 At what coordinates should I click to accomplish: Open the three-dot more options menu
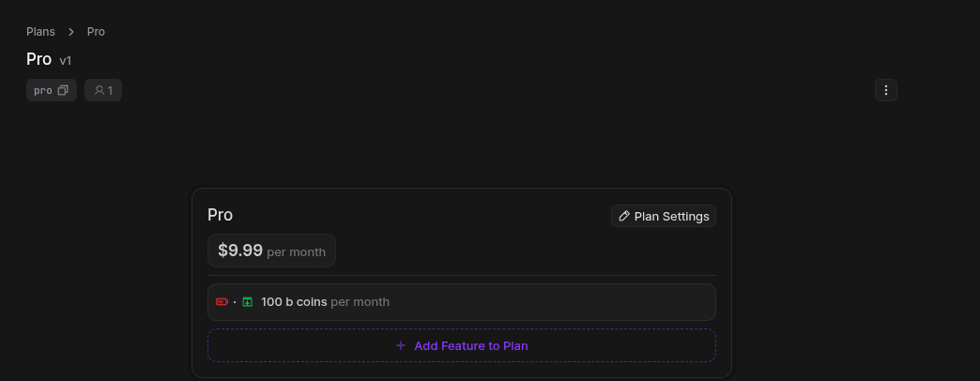[x=886, y=90]
